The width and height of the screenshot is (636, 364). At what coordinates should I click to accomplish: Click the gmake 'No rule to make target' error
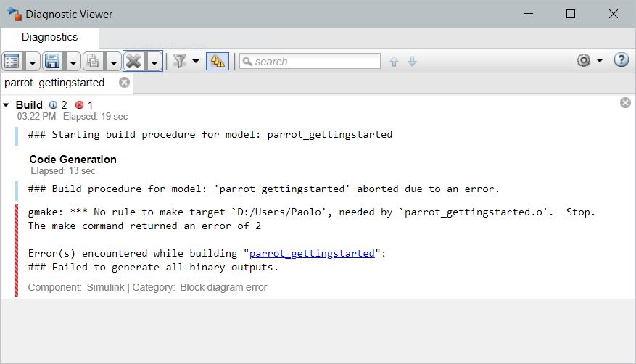[311, 212]
